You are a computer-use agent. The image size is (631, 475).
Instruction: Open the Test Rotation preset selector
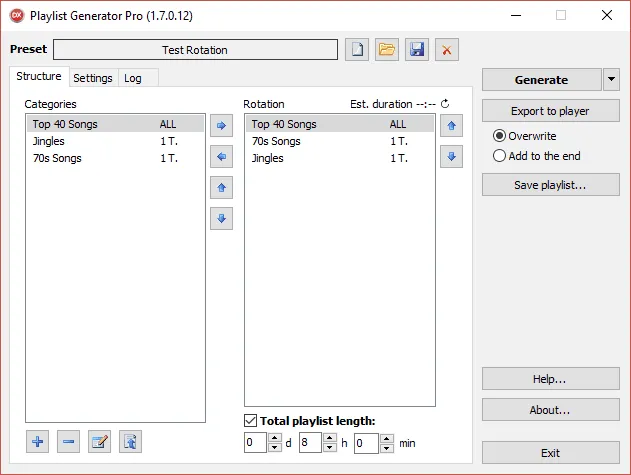point(195,50)
